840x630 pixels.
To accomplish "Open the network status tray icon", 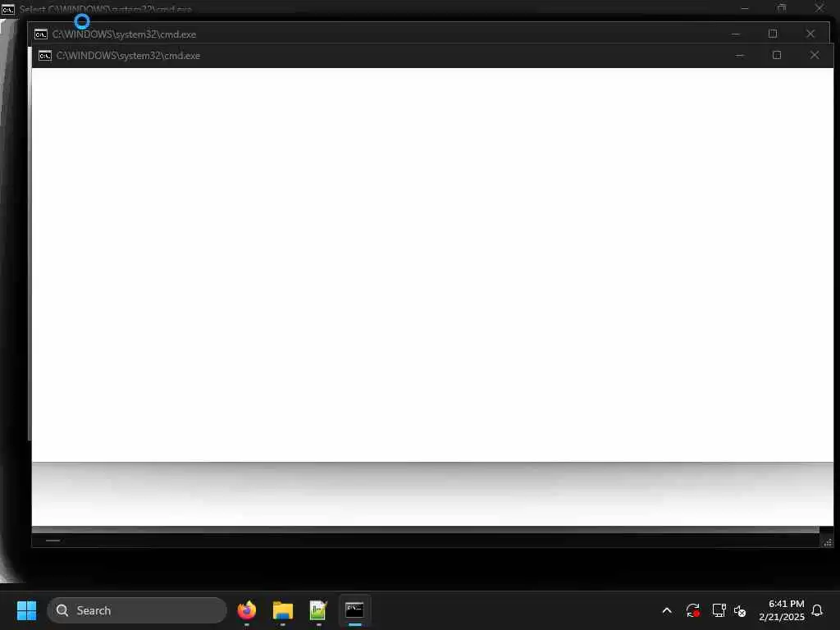I will tap(719, 610).
